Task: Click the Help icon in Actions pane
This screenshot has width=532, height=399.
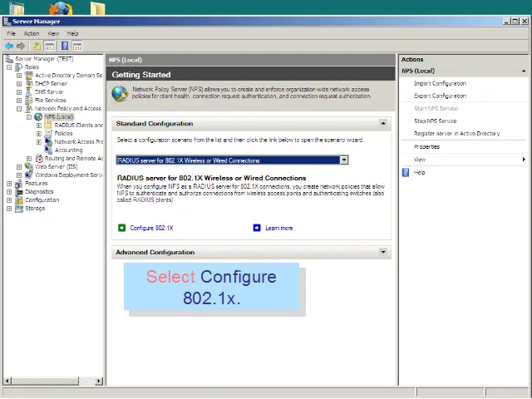Action: (x=406, y=172)
